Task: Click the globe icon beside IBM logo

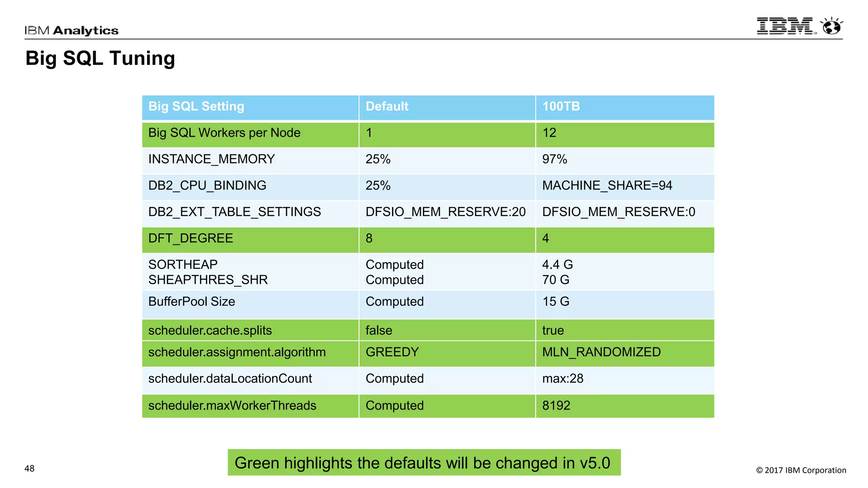Action: tap(832, 26)
